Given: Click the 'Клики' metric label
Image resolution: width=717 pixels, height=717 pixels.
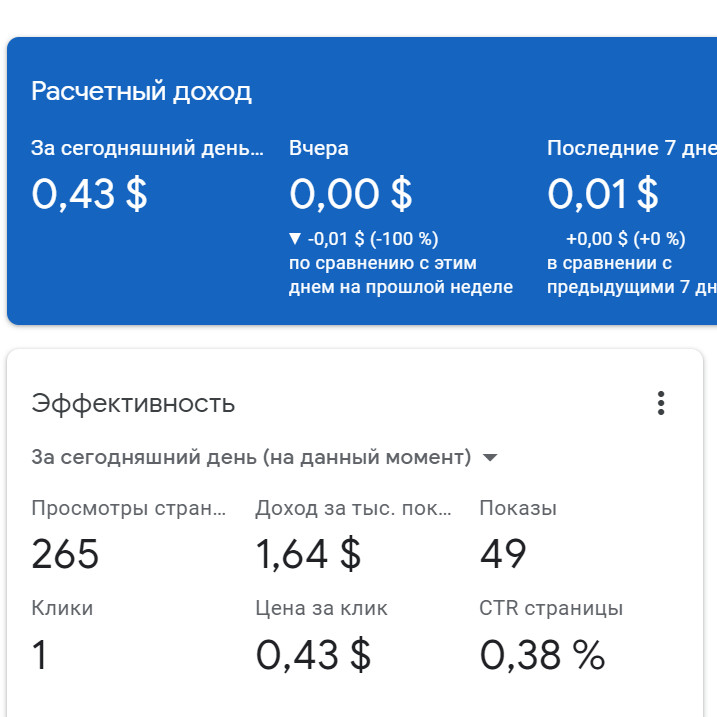Looking at the screenshot, I should click(62, 608).
